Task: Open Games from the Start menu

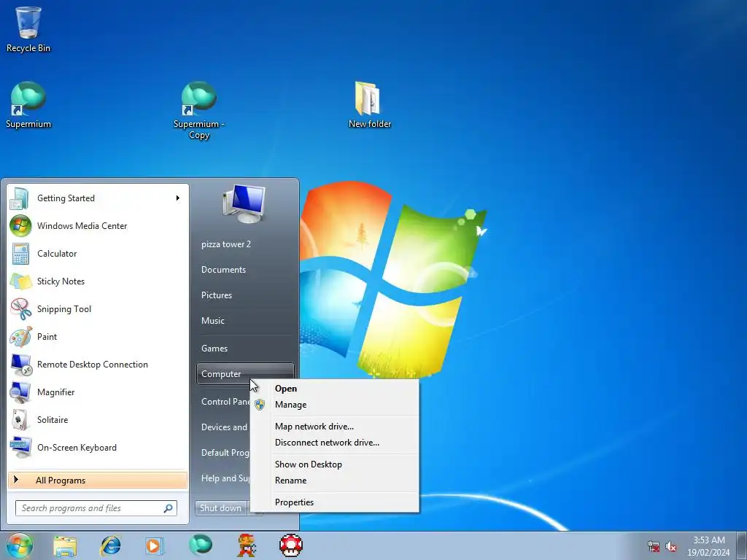Action: click(x=245, y=348)
